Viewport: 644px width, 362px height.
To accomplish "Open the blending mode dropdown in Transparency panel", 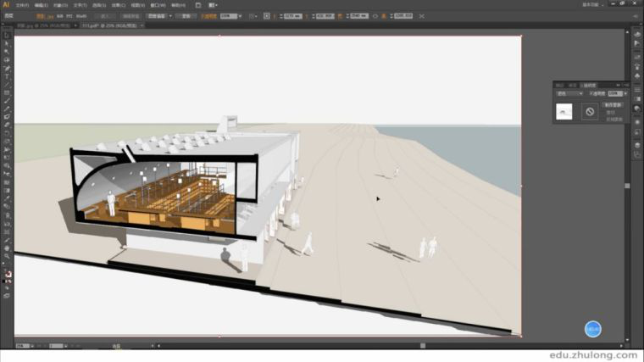I will click(569, 93).
